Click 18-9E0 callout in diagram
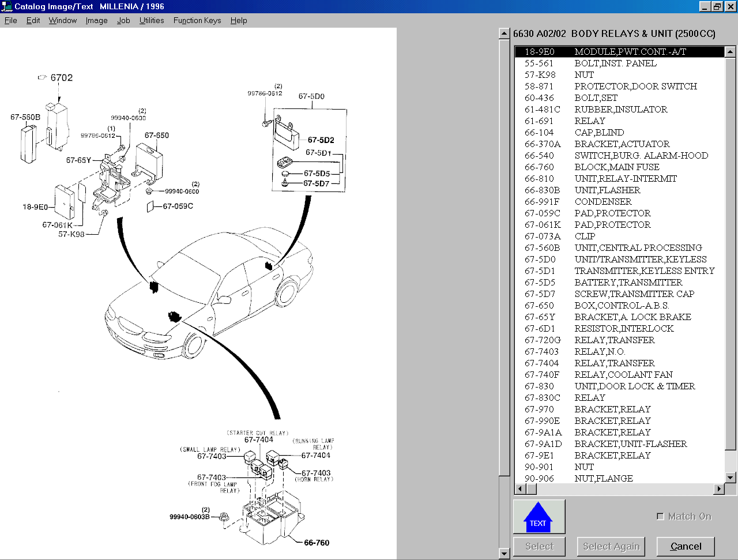738x560 pixels. (x=35, y=207)
